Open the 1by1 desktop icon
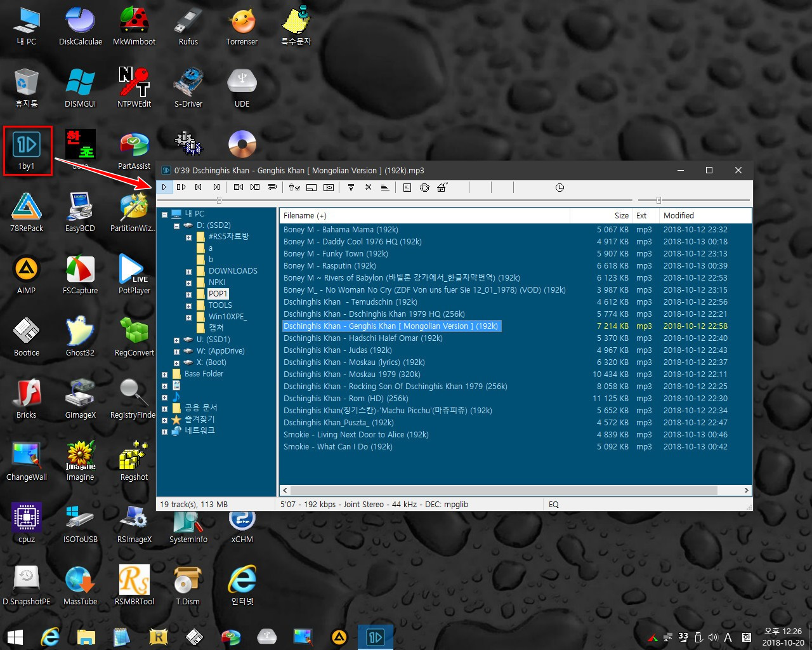The width and height of the screenshot is (812, 650). point(27,150)
